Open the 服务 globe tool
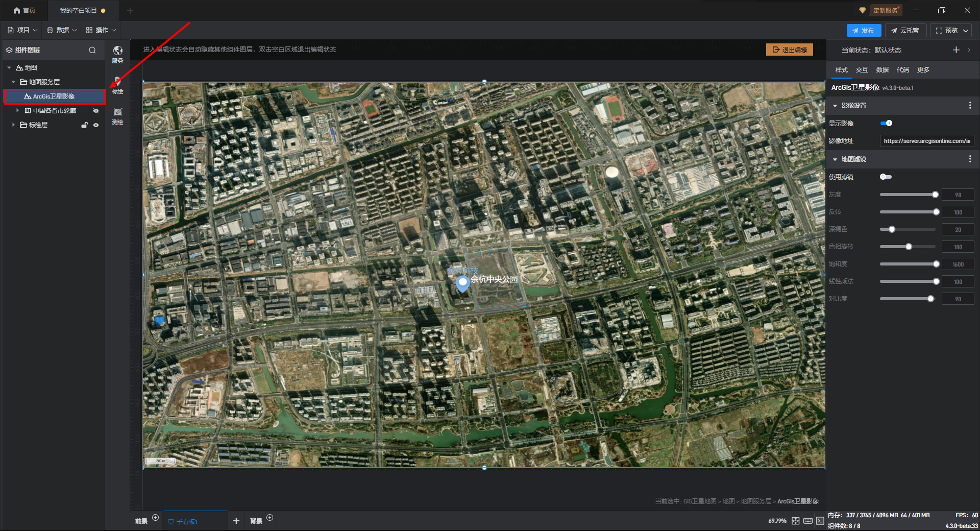The image size is (980, 531). [117, 54]
